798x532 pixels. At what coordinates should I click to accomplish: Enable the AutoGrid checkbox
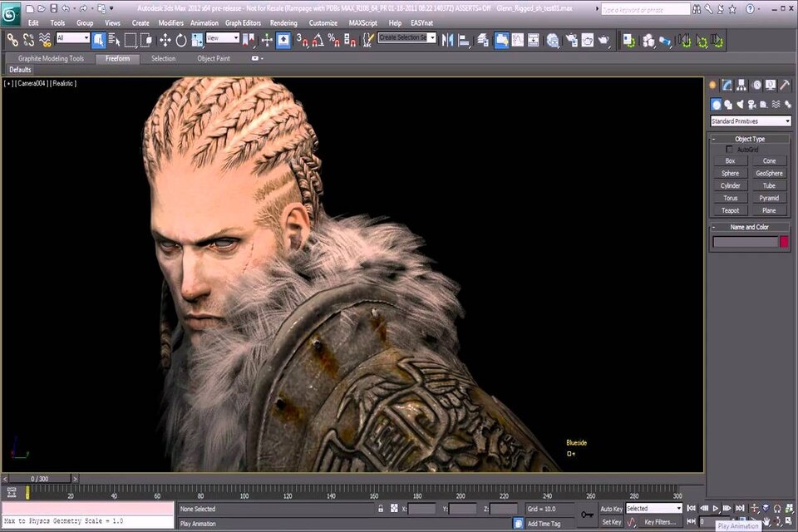[730, 150]
